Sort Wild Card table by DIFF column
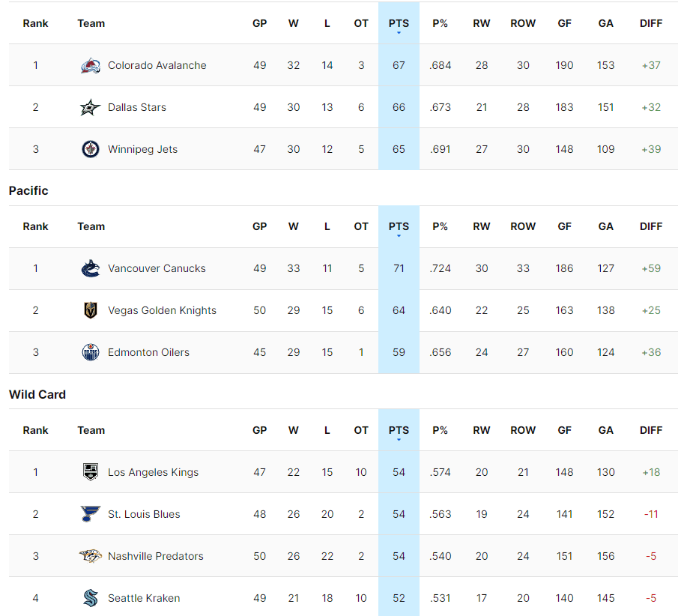This screenshot has height=616, width=678. pos(651,430)
